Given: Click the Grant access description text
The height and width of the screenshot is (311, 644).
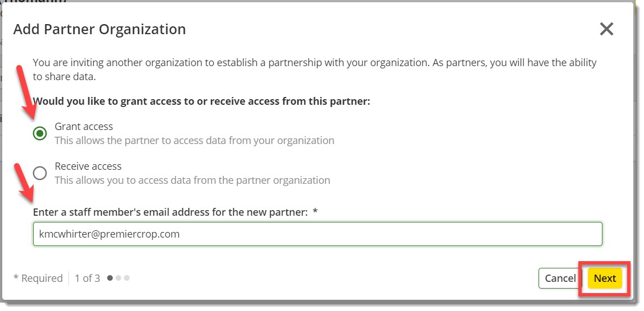Looking at the screenshot, I should 194,141.
